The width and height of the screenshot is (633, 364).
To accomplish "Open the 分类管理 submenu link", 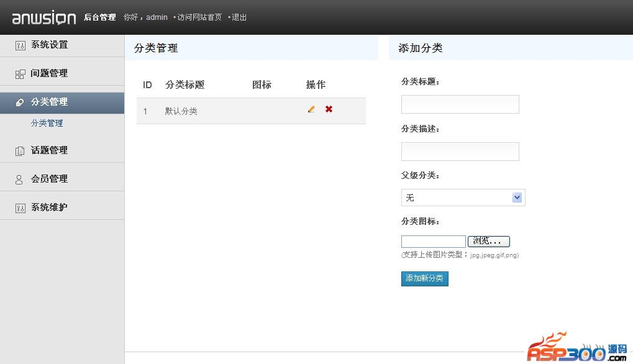I will 47,123.
